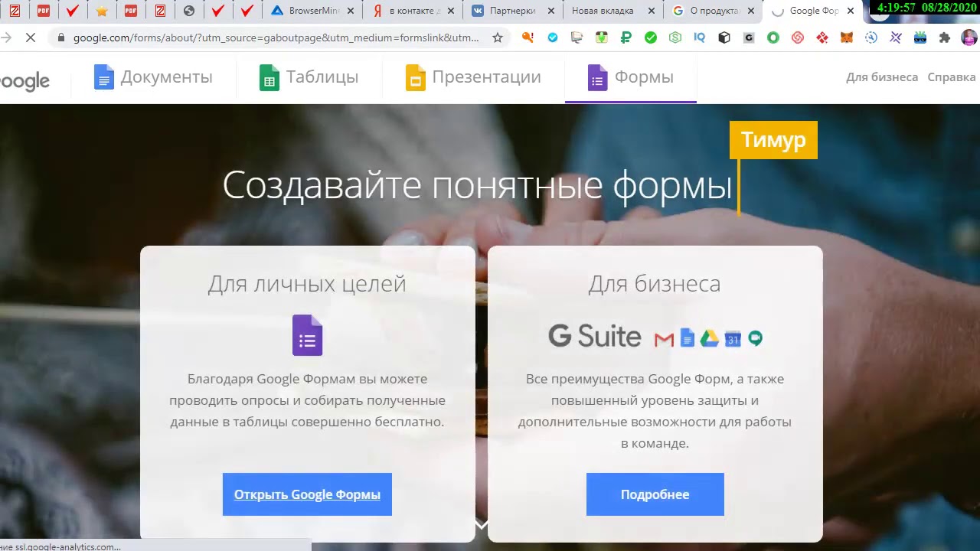This screenshot has width=980, height=551.
Task: Click the down chevron between the cards
Action: 482,525
